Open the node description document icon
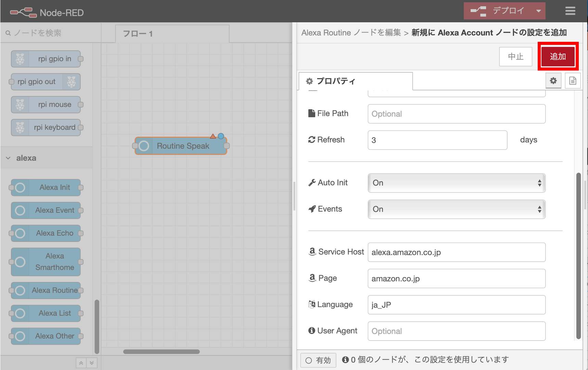The width and height of the screenshot is (588, 370). point(573,81)
